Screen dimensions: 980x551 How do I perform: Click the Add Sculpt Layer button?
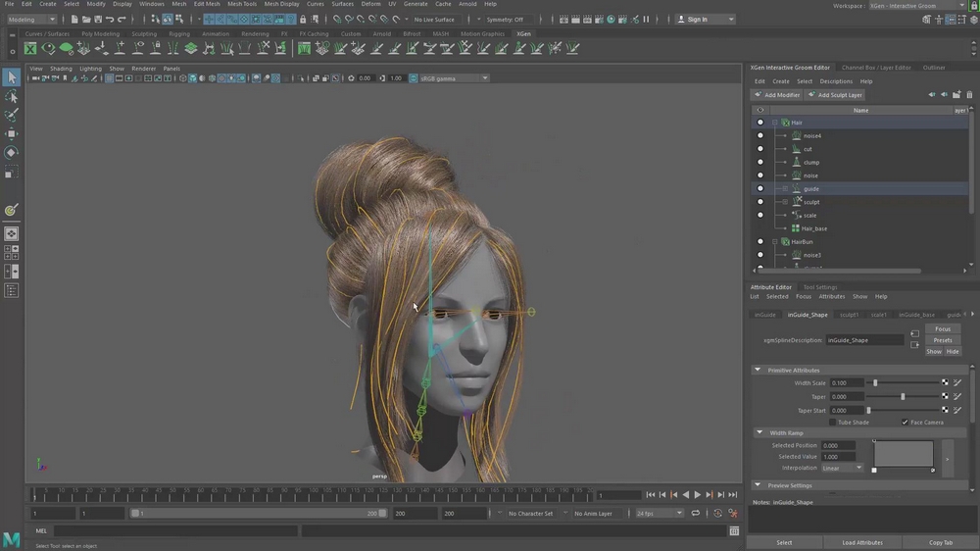835,95
